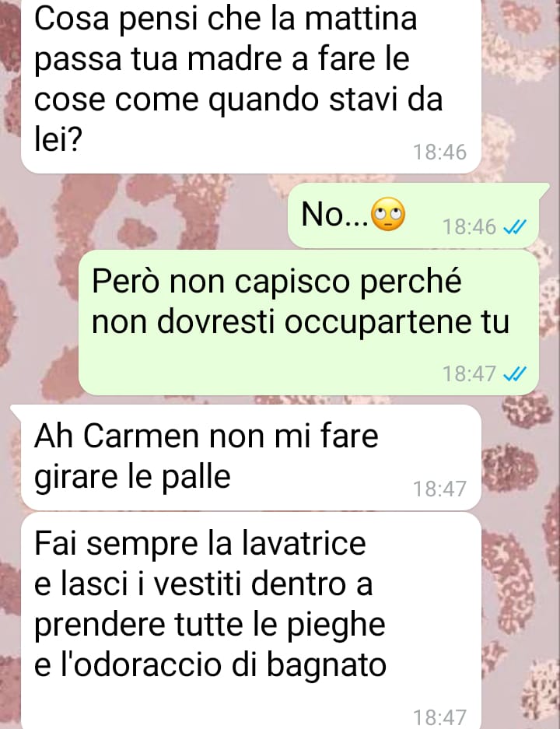Select the 'Cosa pensi che la mattina' message bubble
Screen dimensions: 560x729
[x=251, y=86]
